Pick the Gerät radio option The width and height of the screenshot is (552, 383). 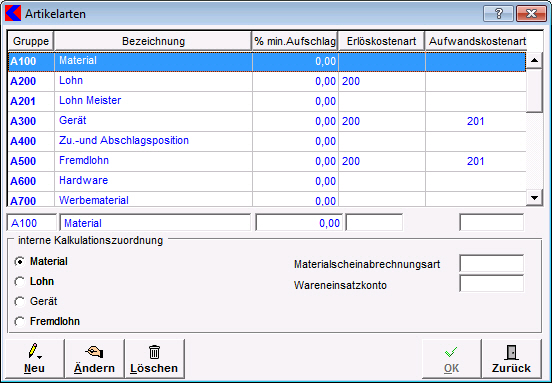[20, 302]
